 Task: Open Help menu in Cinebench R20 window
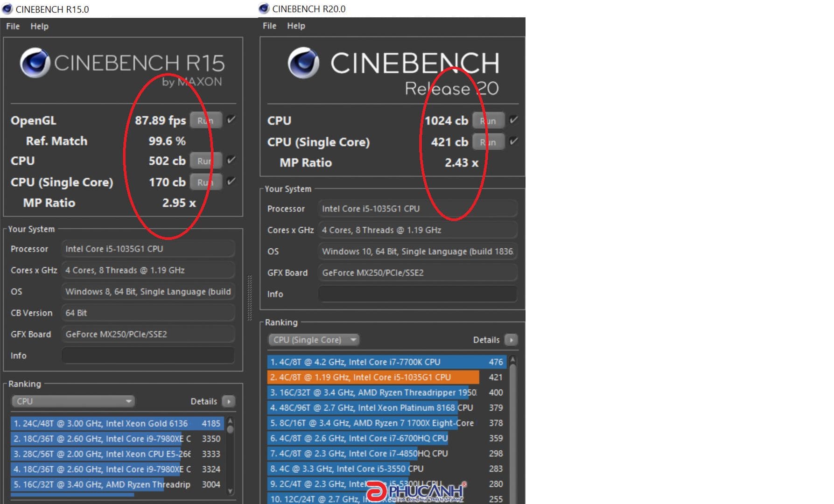(x=296, y=26)
